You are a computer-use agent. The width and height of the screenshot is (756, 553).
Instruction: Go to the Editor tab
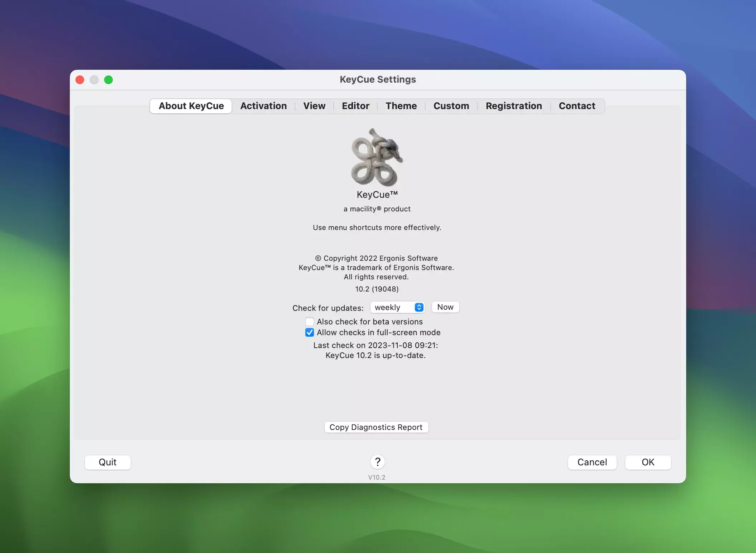tap(355, 106)
